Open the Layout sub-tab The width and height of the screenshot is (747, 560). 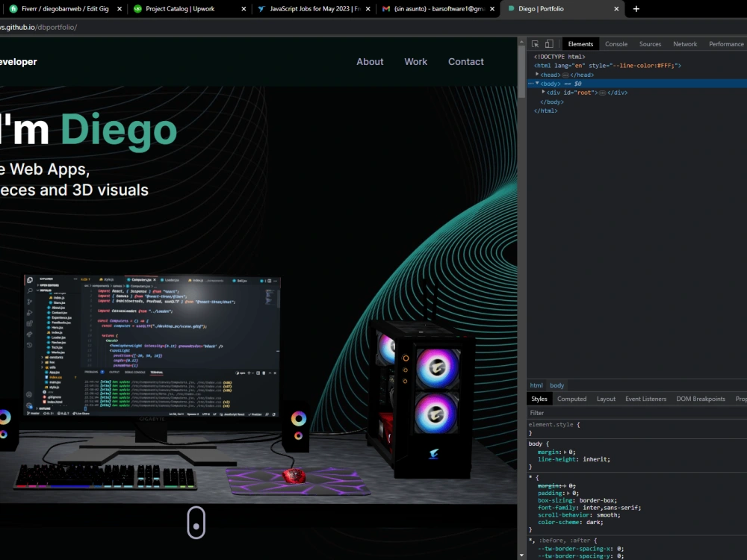[606, 399]
